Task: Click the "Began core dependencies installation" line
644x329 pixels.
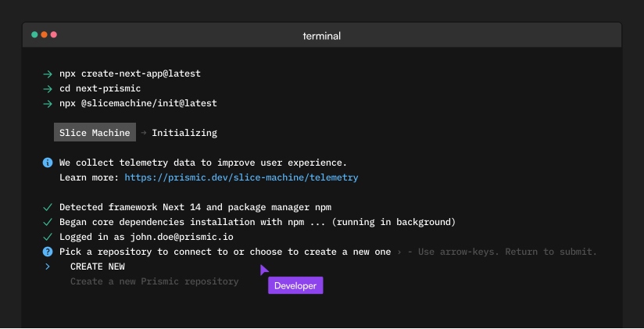Action: (257, 222)
